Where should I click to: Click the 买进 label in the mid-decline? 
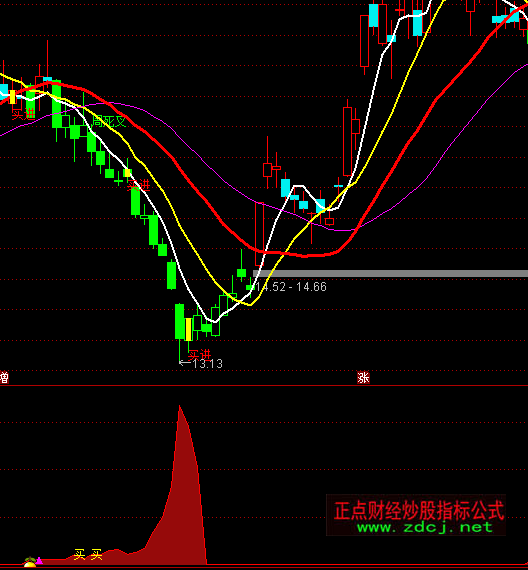139,185
